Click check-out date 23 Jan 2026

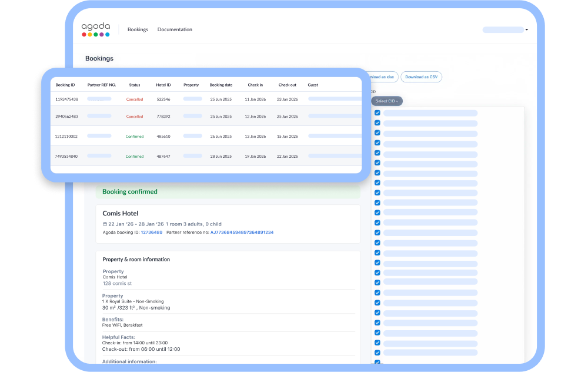[288, 99]
